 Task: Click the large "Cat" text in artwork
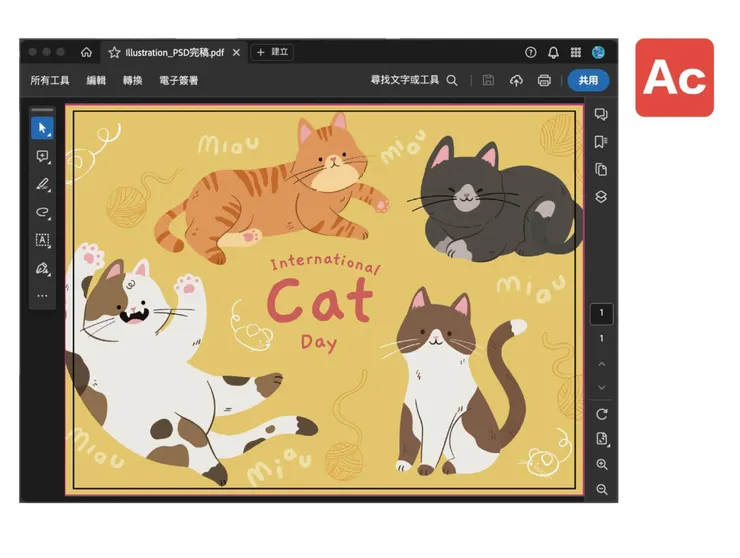[x=320, y=301]
